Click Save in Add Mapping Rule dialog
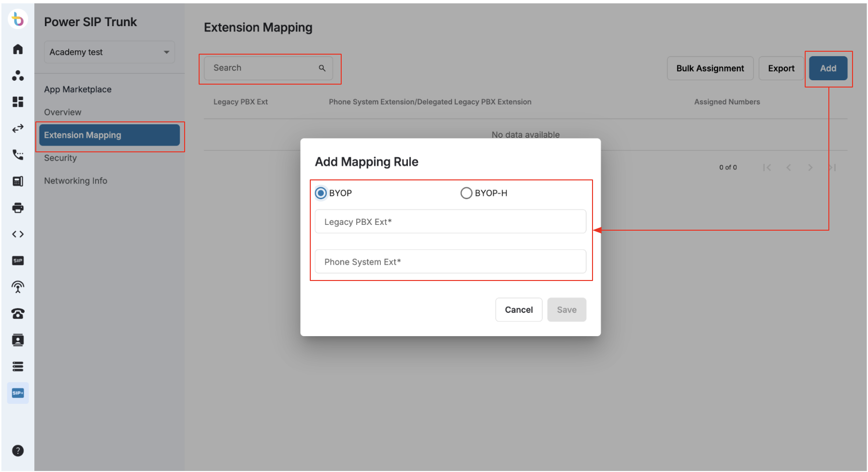This screenshot has width=868, height=472. point(566,310)
